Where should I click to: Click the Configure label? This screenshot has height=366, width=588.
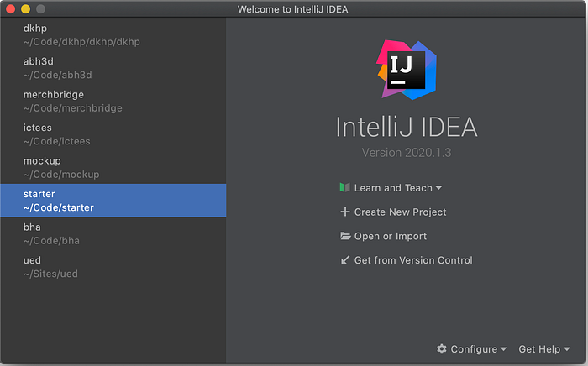(x=474, y=349)
